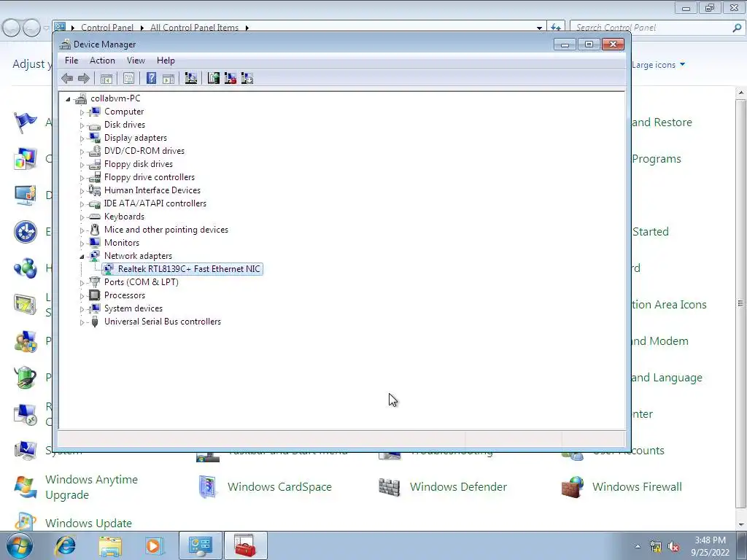
Task: Click the Scan for hardware changes icon
Action: coord(191,78)
